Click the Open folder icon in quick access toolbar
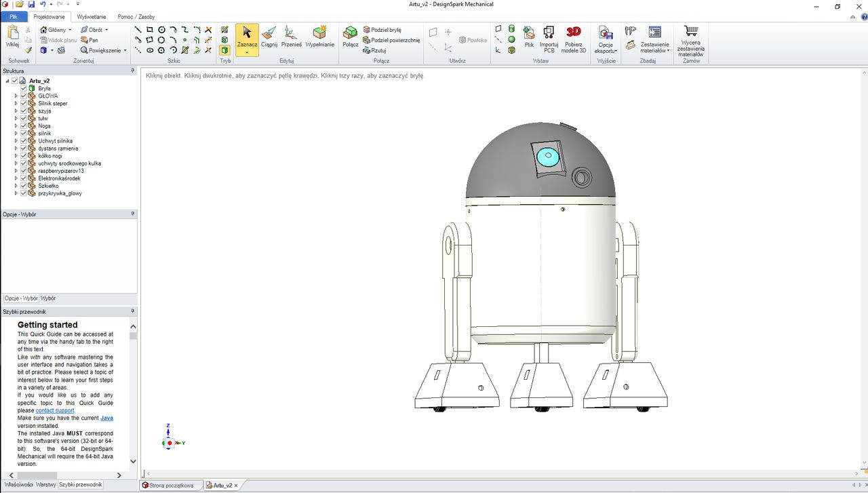 (20, 4)
